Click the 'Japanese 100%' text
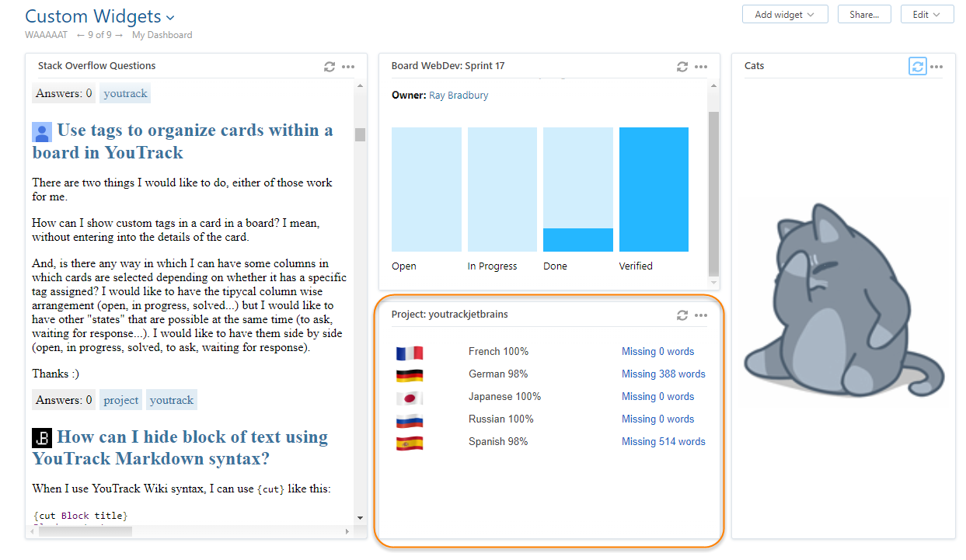966x560 pixels. tap(504, 396)
